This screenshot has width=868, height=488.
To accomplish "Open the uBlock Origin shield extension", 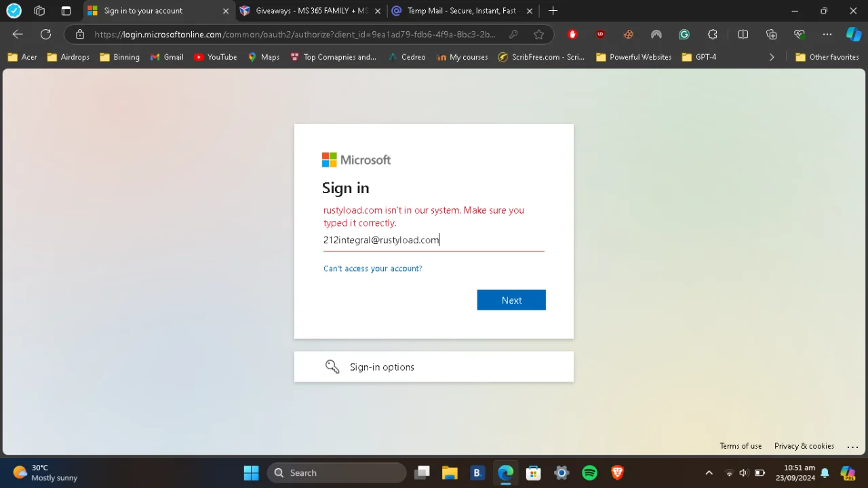I will coord(600,35).
